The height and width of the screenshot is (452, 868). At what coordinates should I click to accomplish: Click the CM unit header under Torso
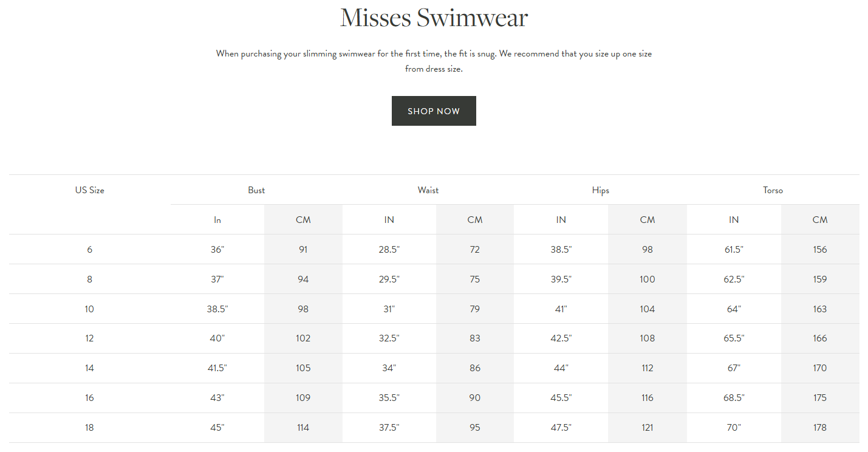819,219
